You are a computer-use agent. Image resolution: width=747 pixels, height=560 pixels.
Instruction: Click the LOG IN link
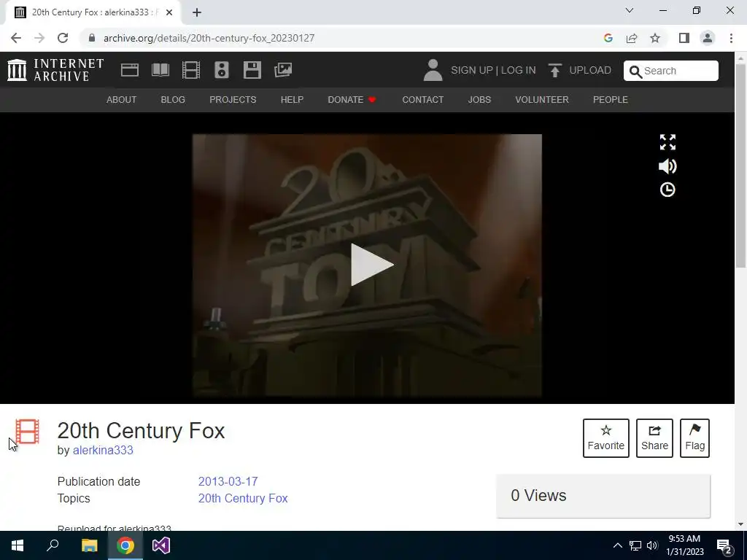(519, 70)
